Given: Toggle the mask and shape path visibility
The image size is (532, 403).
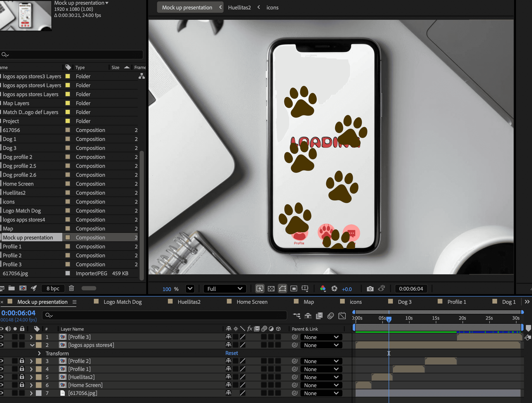Looking at the screenshot, I should coord(282,289).
